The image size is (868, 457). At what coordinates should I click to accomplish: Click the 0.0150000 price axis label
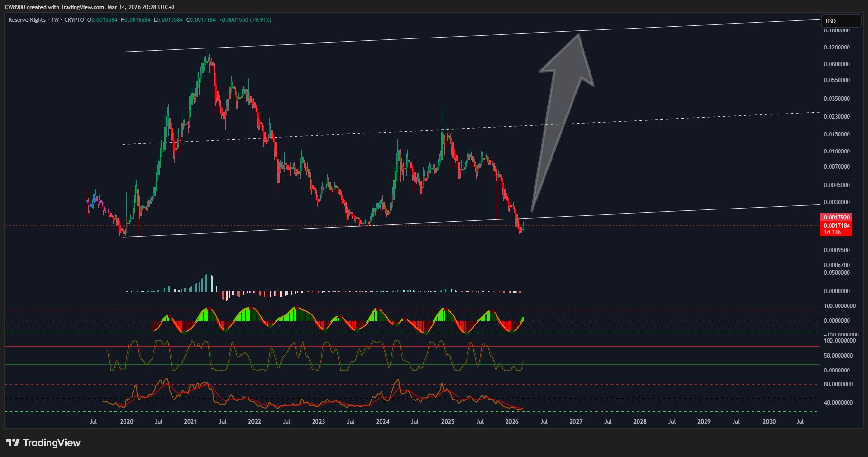coord(837,134)
